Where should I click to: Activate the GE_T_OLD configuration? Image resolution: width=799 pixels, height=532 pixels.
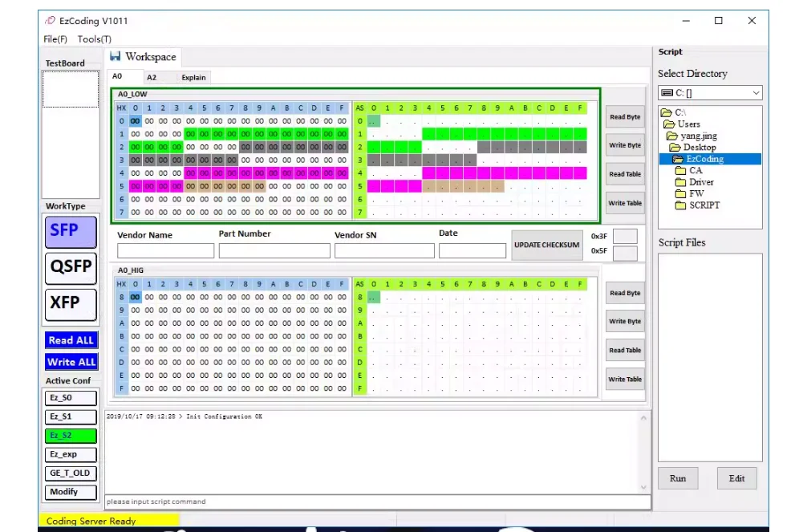pyautogui.click(x=71, y=473)
